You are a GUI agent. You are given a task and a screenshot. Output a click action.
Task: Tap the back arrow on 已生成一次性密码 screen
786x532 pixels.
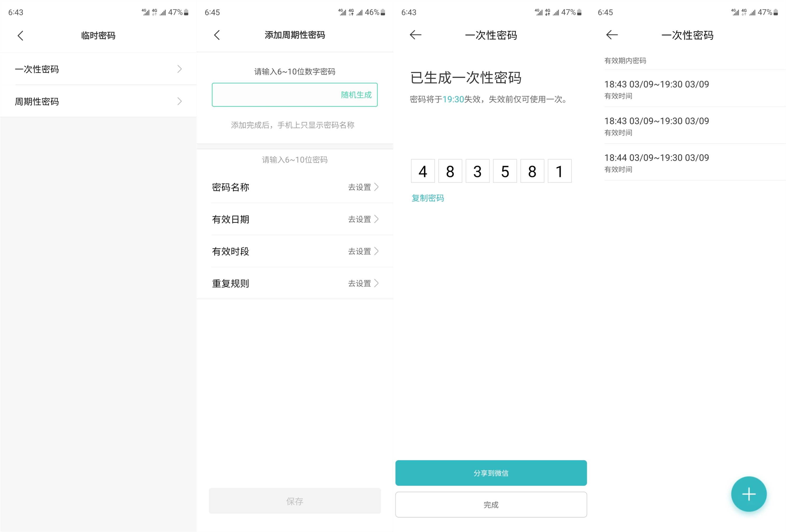pyautogui.click(x=415, y=35)
